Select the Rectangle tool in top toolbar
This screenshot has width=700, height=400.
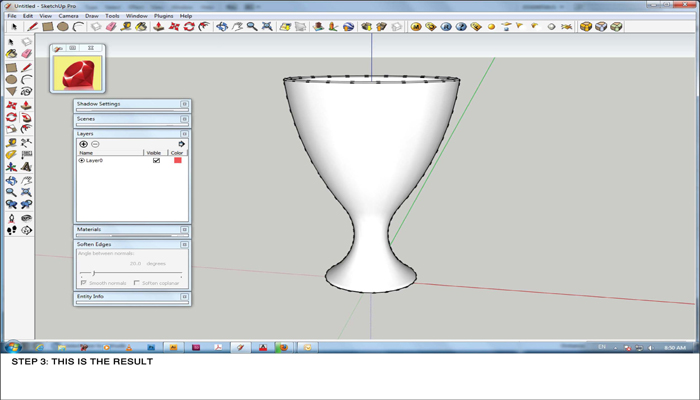coord(47,27)
